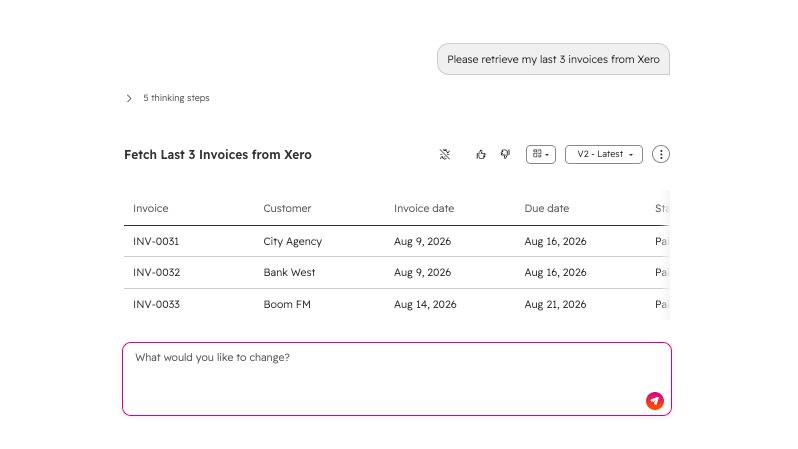Click Bank West's Aug 16, 2026 due date
The height and width of the screenshot is (449, 798).
pos(555,272)
